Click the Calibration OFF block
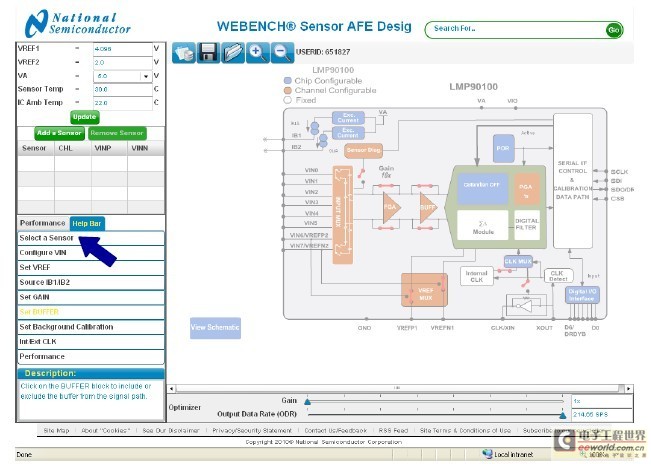The image size is (651, 464). 482,188
